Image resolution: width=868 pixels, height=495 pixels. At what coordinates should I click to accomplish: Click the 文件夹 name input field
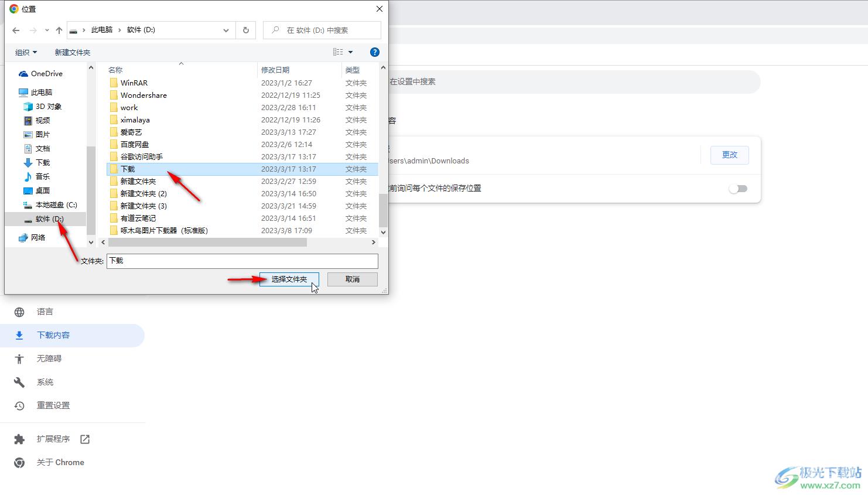[x=242, y=261]
